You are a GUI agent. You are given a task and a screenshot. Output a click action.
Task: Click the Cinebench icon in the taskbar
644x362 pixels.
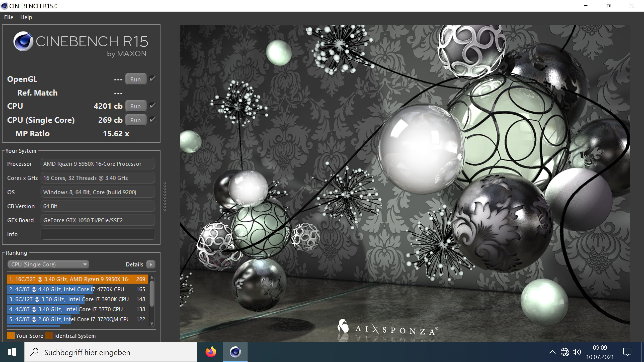click(235, 352)
